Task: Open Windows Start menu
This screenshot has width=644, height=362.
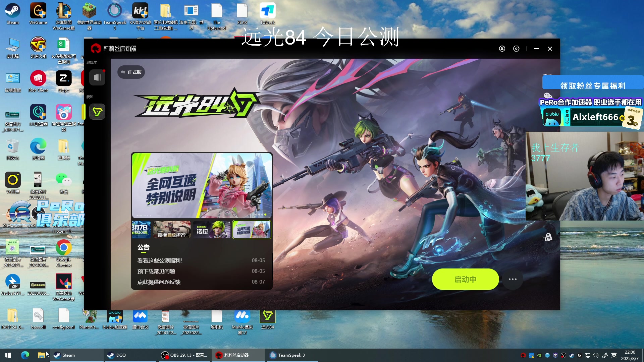Action: pos(8,355)
